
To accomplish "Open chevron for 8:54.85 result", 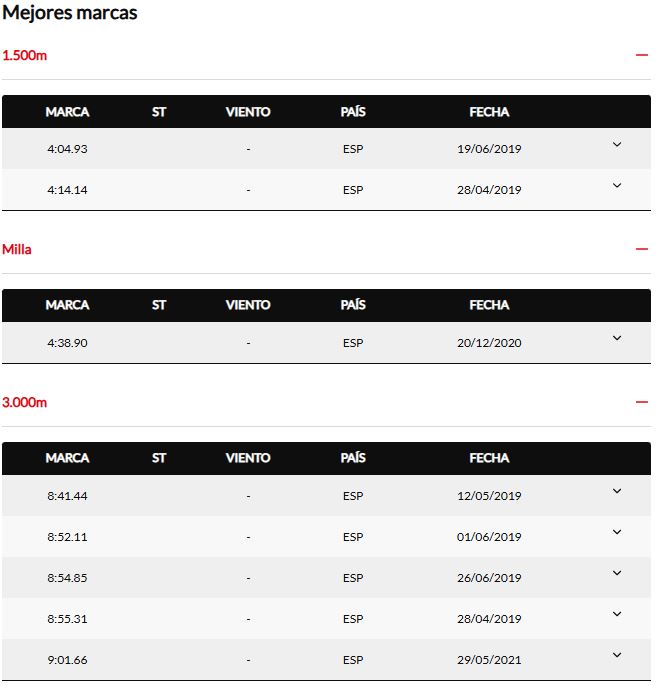I will (616, 574).
